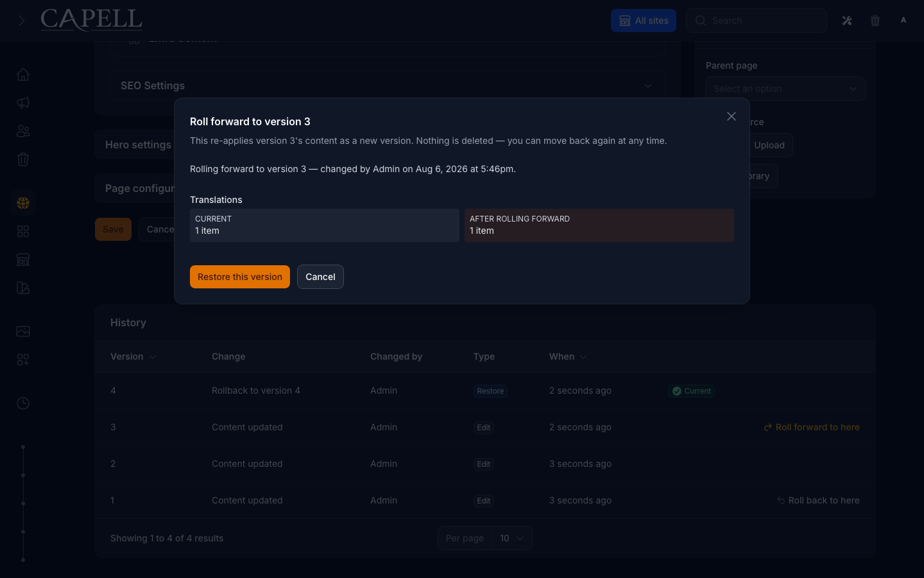Open the megaphone announcements icon
Viewport: 924px width, 578px height.
[x=23, y=103]
